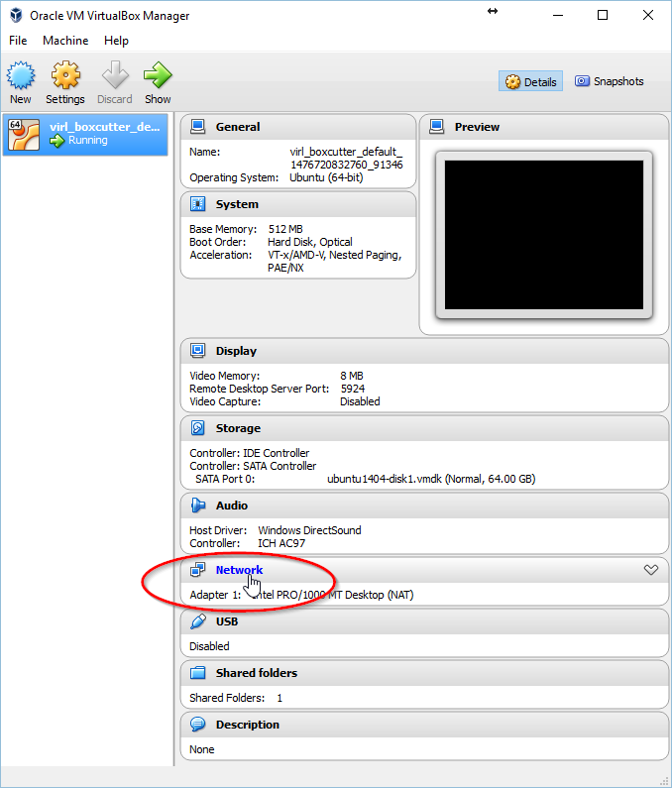The width and height of the screenshot is (672, 788).
Task: Switch to the Details view
Action: pos(531,81)
